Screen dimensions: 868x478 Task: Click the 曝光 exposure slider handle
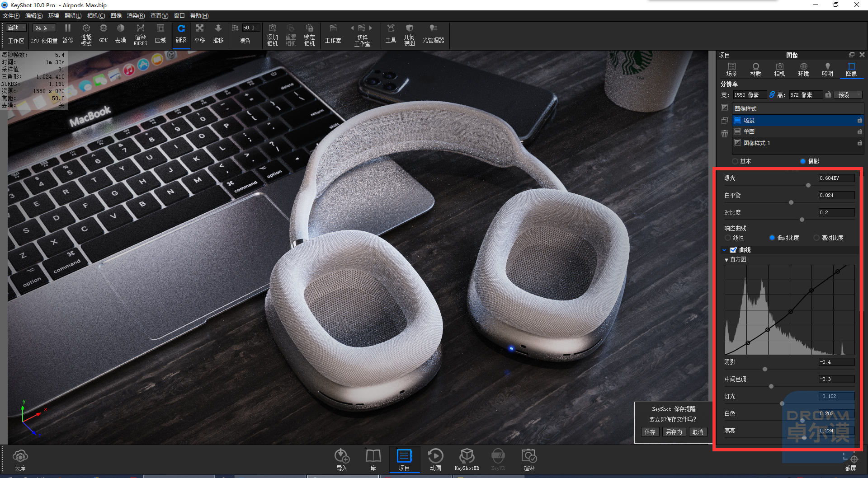point(808,185)
